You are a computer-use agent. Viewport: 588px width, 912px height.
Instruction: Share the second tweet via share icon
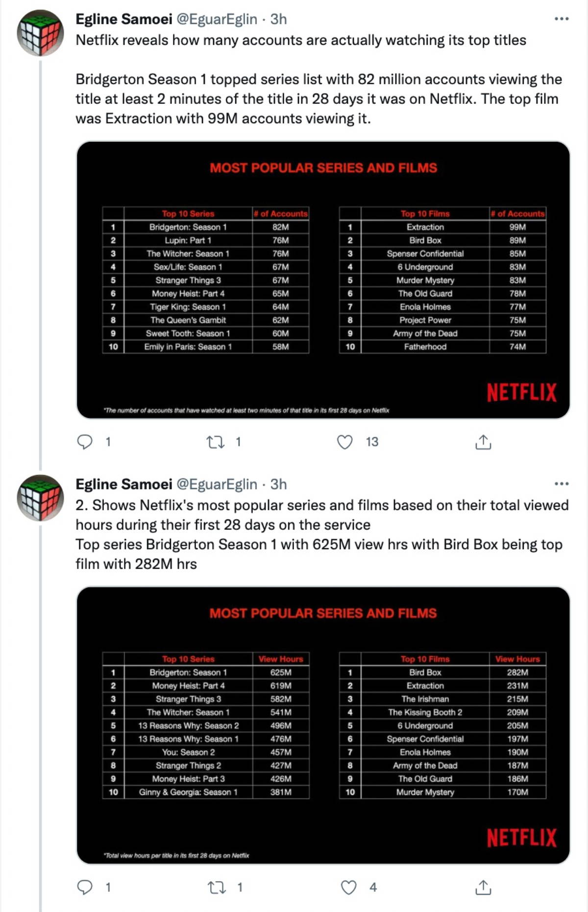click(x=483, y=887)
